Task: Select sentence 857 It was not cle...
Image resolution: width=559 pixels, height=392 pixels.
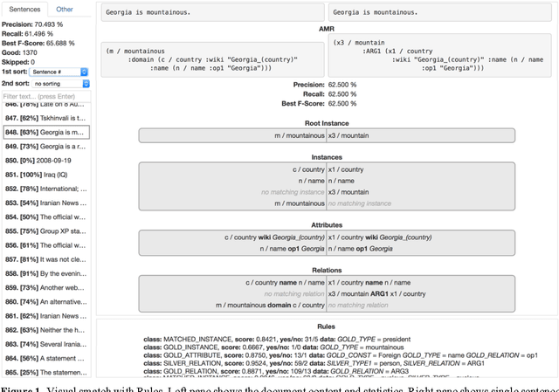Action: (x=45, y=259)
